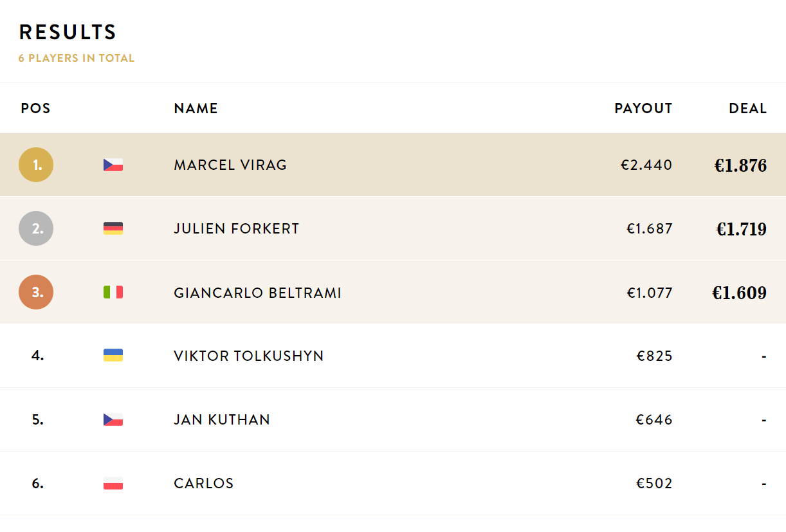Click the Italian flag beside Giancarlo Beltrami
The height and width of the screenshot is (532, 786).
pyautogui.click(x=113, y=292)
